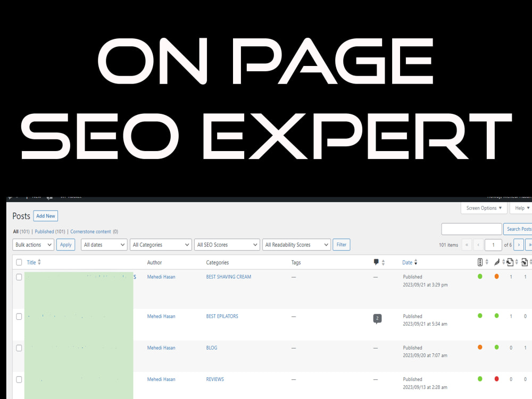The image size is (532, 399).
Task: Click green SEO dot of shaving cream post
Action: click(x=480, y=277)
